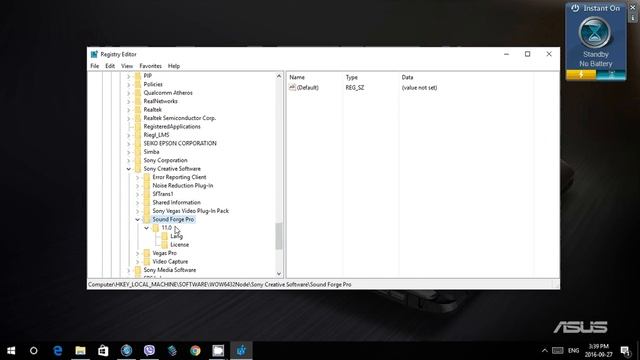Click the Instant On standby hourglass button
The image size is (640, 360).
(595, 33)
